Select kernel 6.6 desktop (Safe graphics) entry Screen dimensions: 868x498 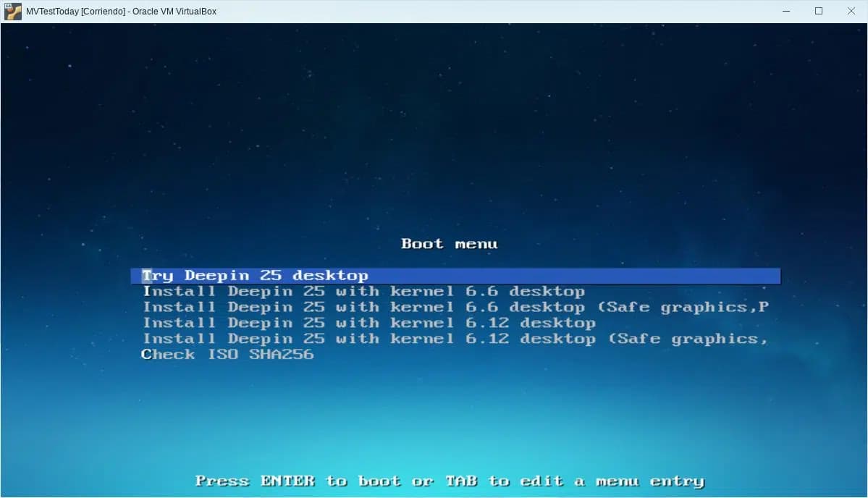coord(455,307)
